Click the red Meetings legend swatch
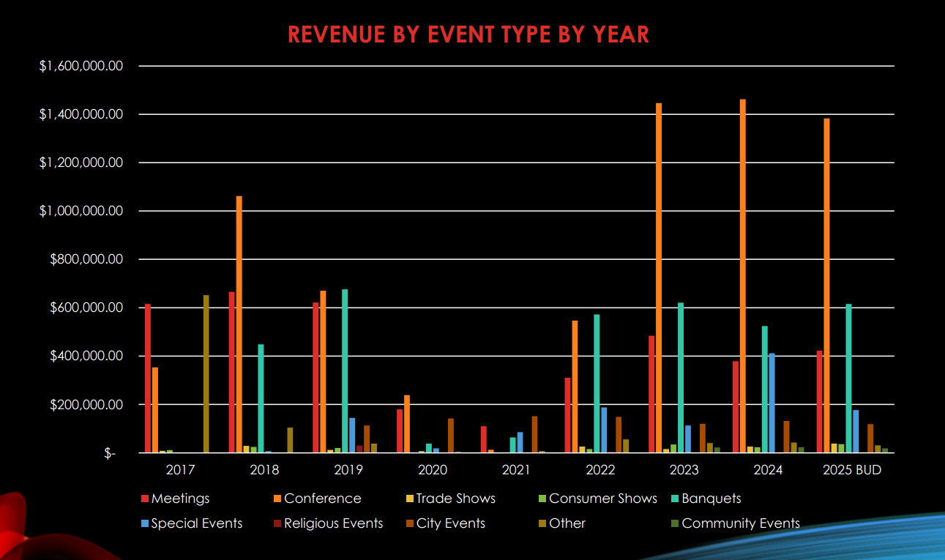This screenshot has width=945, height=560. [x=145, y=499]
